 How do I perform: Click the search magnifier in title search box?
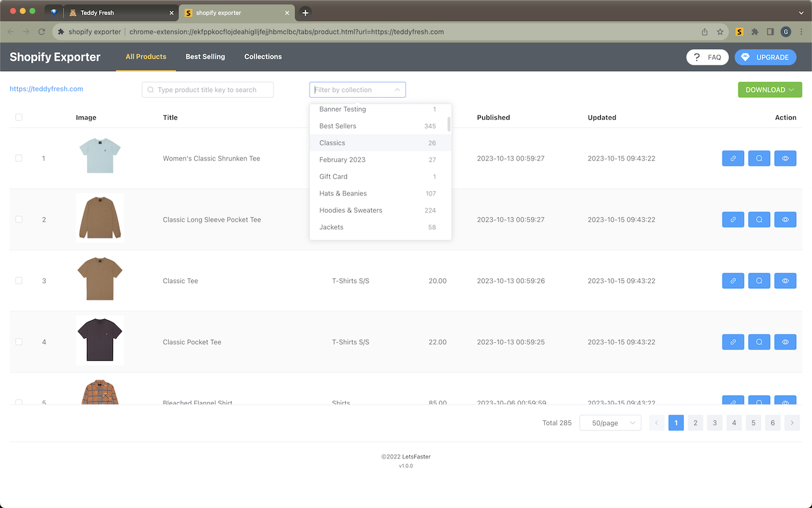[150, 90]
